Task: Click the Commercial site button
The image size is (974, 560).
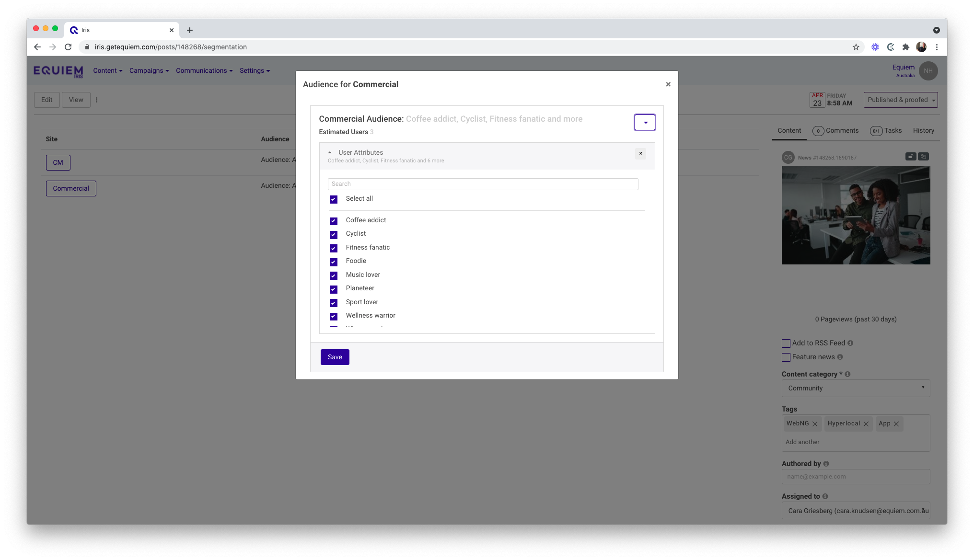Action: pos(71,188)
